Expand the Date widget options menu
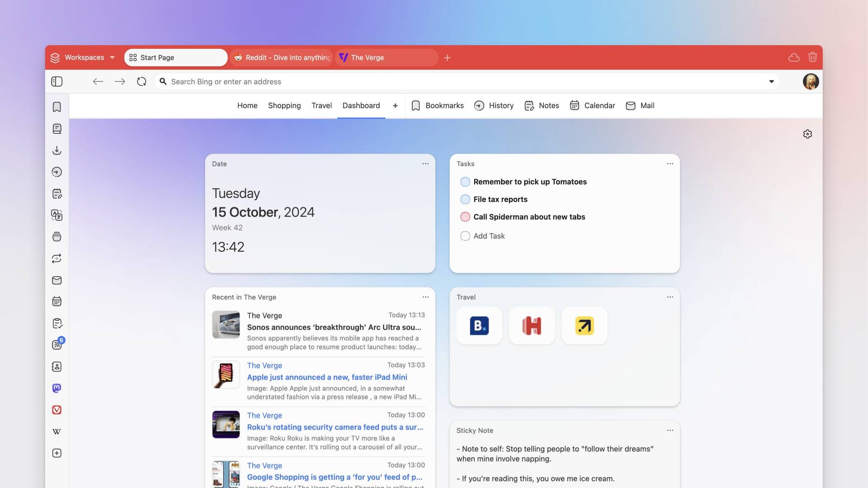This screenshot has height=488, width=868. [x=426, y=164]
